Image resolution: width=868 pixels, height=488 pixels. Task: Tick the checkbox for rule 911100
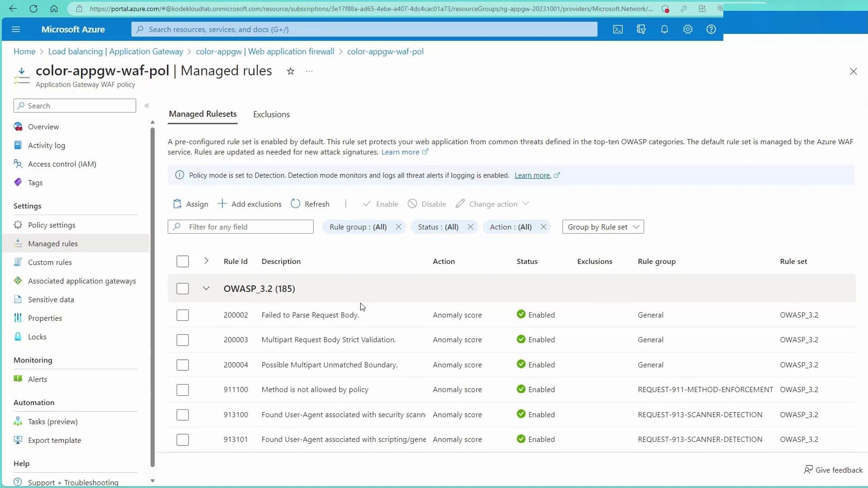[x=183, y=390]
